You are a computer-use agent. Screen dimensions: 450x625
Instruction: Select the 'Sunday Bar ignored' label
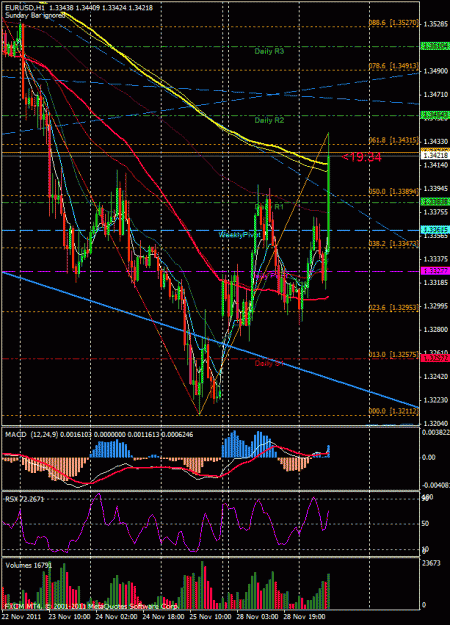[x=35, y=16]
